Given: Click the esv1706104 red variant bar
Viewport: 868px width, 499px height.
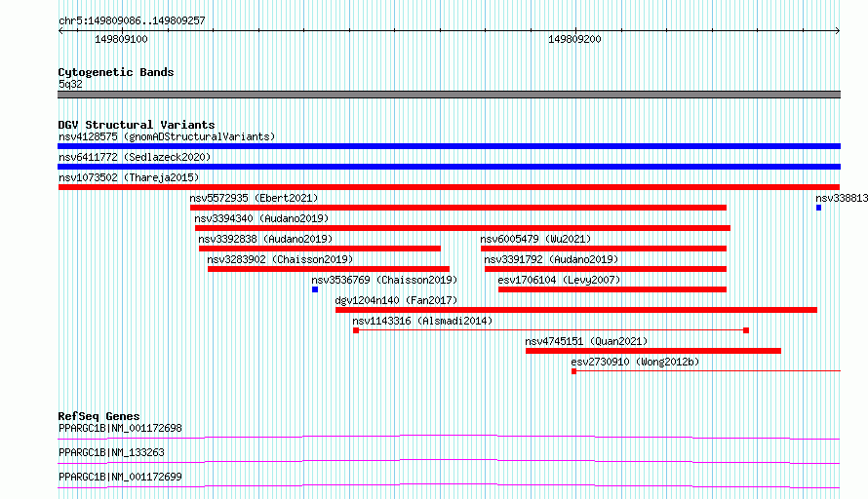Looking at the screenshot, I should [x=612, y=289].
